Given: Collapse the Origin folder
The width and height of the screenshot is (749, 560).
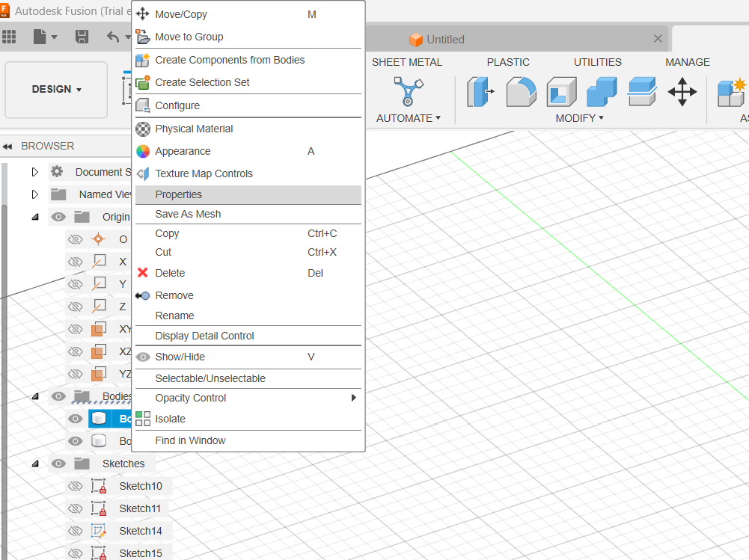Looking at the screenshot, I should coord(35,218).
